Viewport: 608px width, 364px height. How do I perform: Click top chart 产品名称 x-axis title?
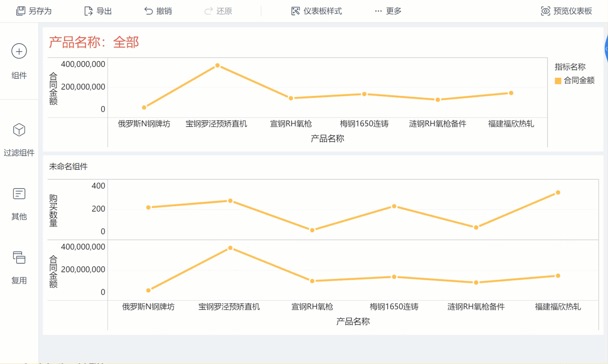point(328,138)
